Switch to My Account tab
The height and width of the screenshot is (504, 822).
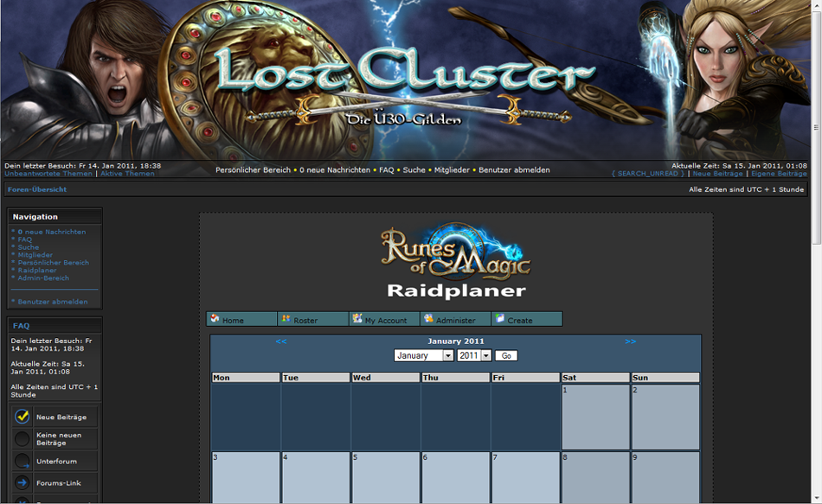click(384, 319)
